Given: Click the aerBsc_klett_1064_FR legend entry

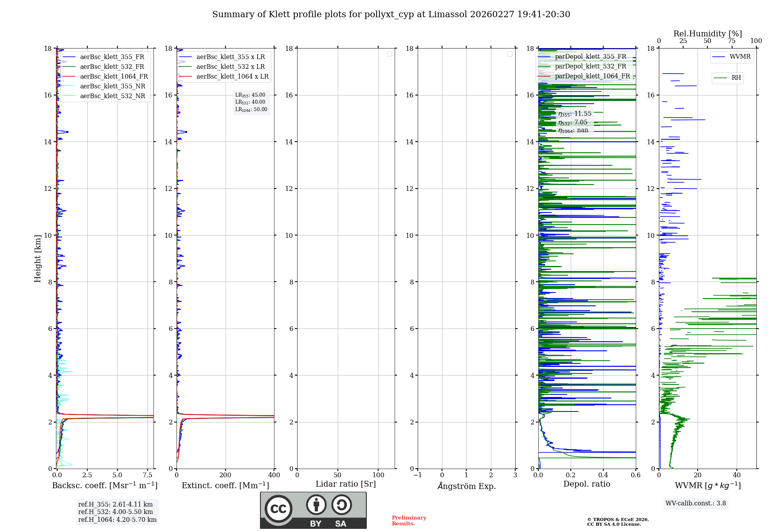Looking at the screenshot, I should (x=114, y=77).
